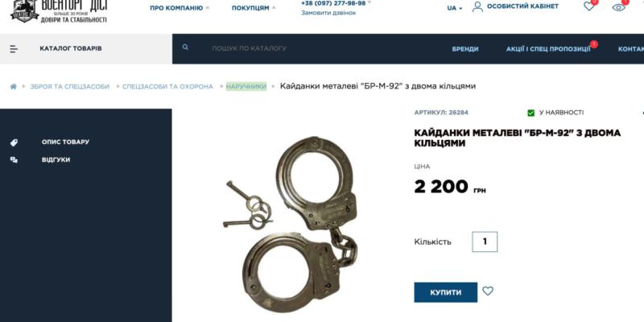Open the UA language selector

coord(454,8)
